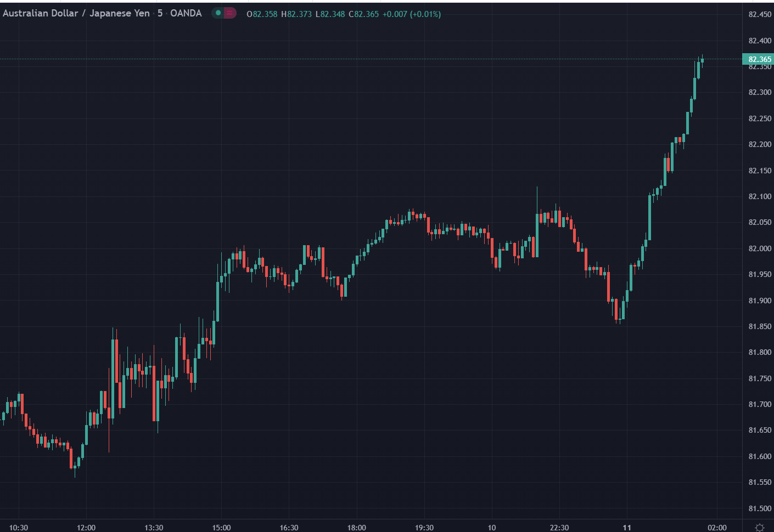
Task: Click 82.100 on the price axis
Action: coord(760,196)
